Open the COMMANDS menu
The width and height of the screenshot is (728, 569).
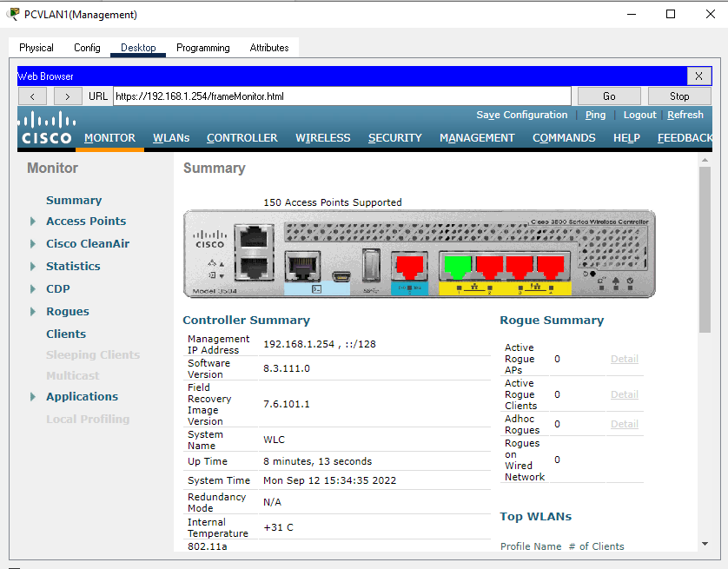pyautogui.click(x=564, y=138)
